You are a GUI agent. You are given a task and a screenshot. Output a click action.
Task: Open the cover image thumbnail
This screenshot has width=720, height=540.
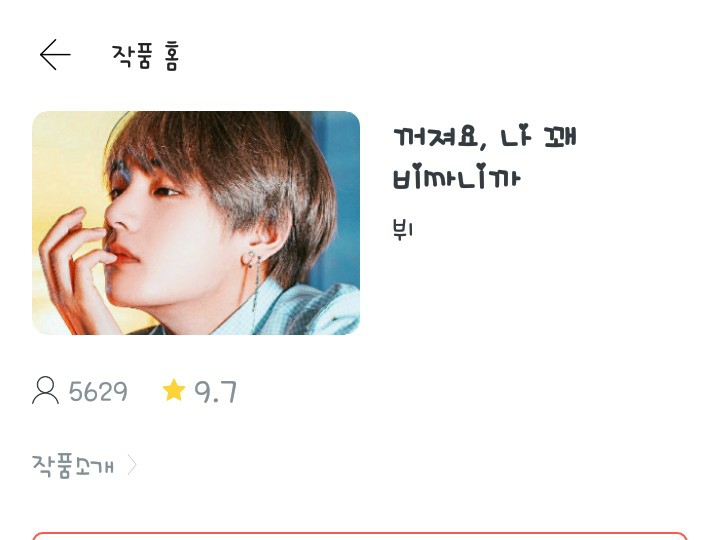196,223
